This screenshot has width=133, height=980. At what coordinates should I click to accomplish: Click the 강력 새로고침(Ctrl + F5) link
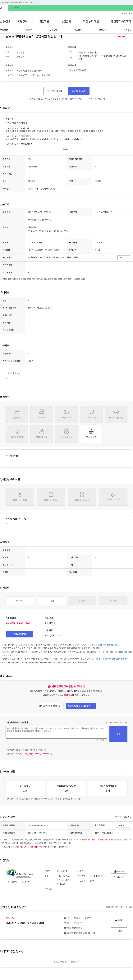point(71,99)
